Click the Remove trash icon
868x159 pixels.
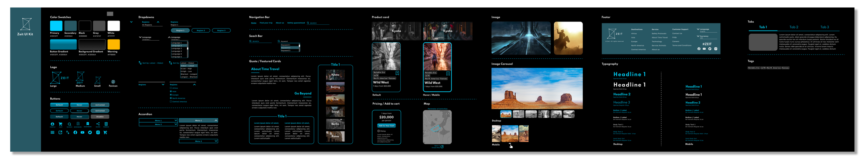point(106,124)
